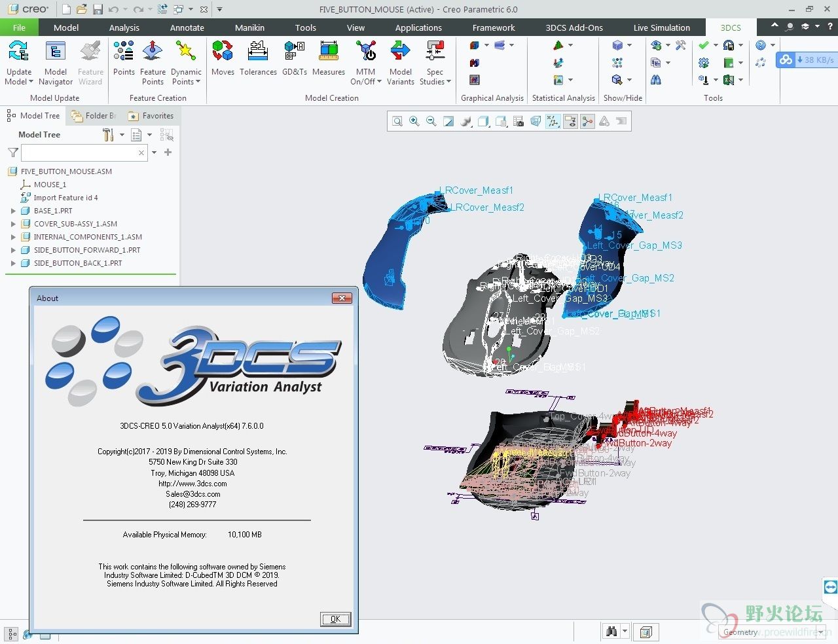Click the perspective view icon
The height and width of the screenshot is (644, 838).
coord(536,121)
